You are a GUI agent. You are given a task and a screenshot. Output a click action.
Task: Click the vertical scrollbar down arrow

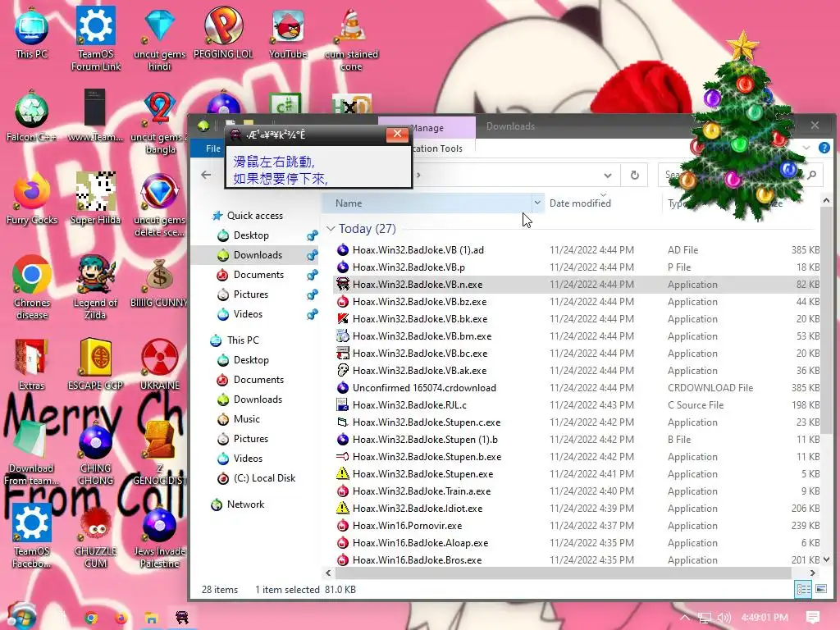[x=826, y=559]
